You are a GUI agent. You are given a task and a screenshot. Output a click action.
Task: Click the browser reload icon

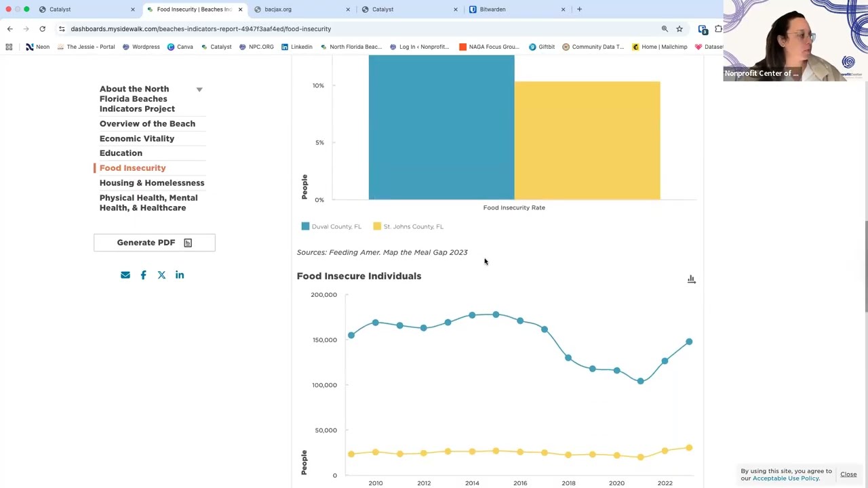(x=42, y=29)
